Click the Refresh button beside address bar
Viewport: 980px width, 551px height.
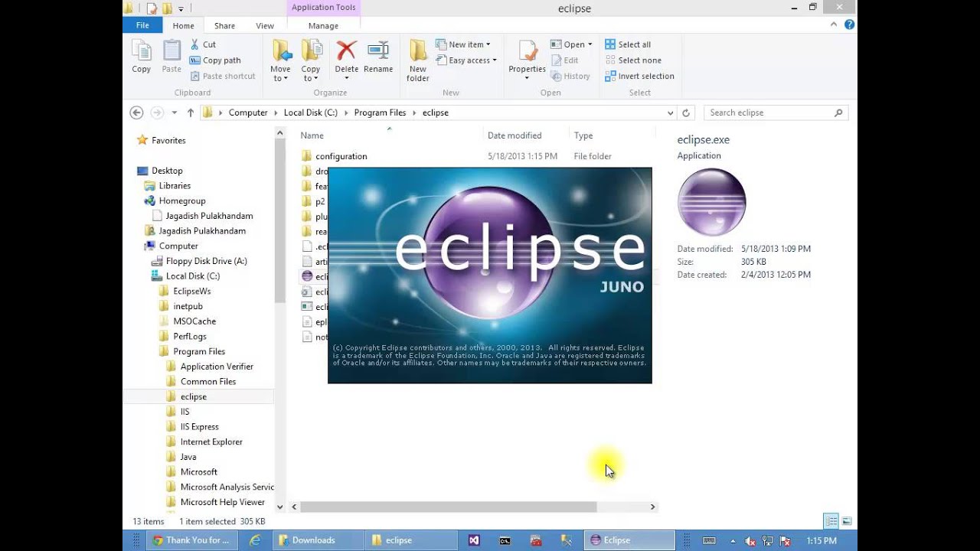(x=686, y=112)
